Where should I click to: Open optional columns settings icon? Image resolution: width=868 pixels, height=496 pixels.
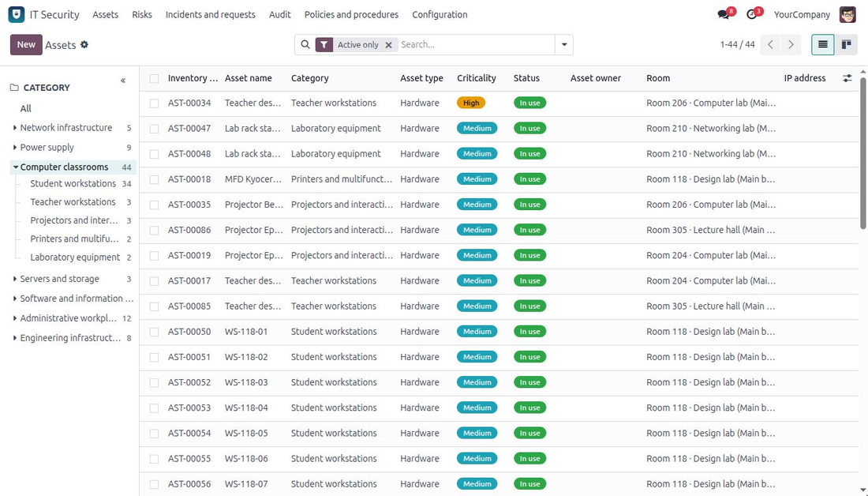pos(847,78)
